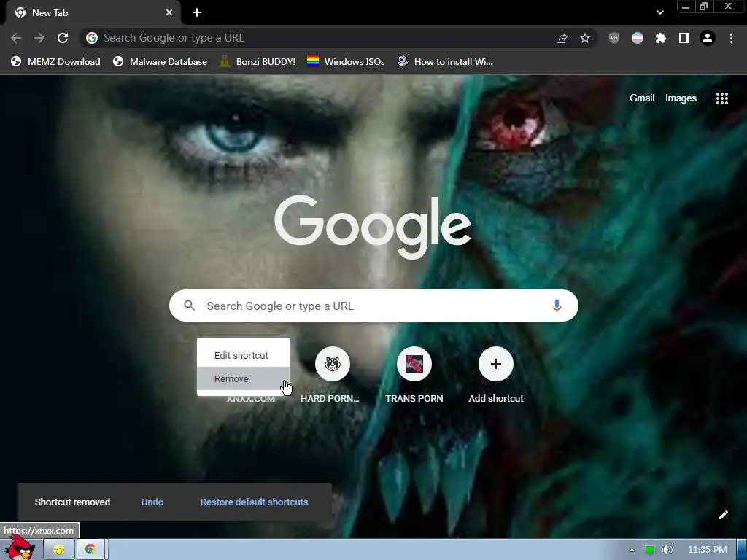Close the New Tab tab
The image size is (747, 560).
pyautogui.click(x=169, y=13)
